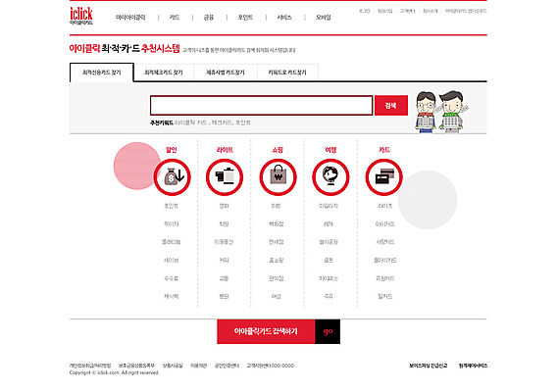
Task: Click the 회사소개 link at top right
Action: tap(430, 11)
